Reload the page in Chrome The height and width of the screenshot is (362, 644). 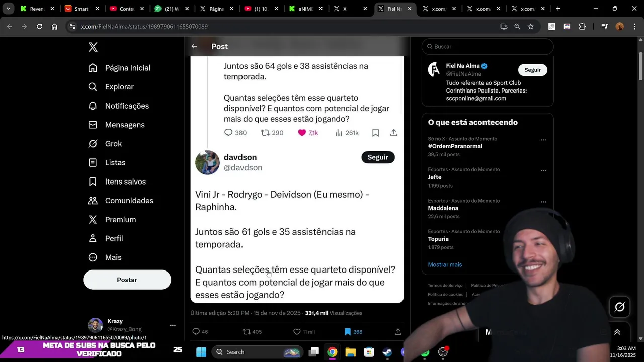(x=39, y=27)
